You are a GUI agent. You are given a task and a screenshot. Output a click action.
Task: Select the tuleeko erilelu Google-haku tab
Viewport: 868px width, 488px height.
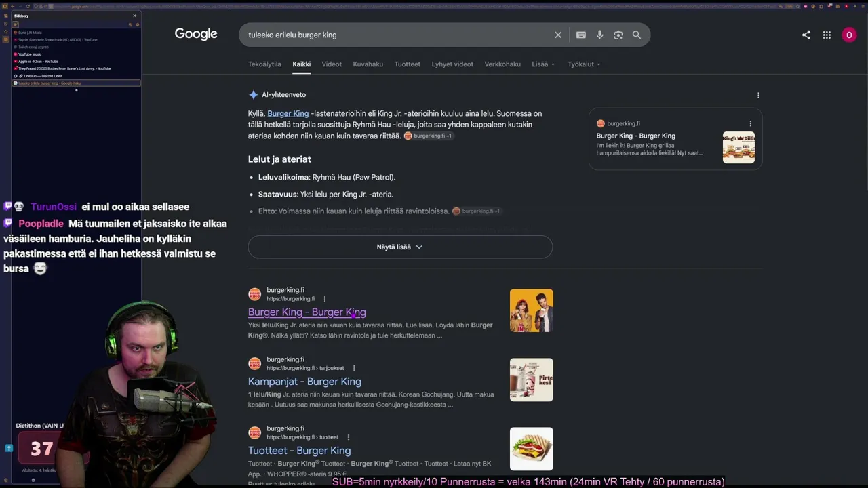click(x=76, y=83)
